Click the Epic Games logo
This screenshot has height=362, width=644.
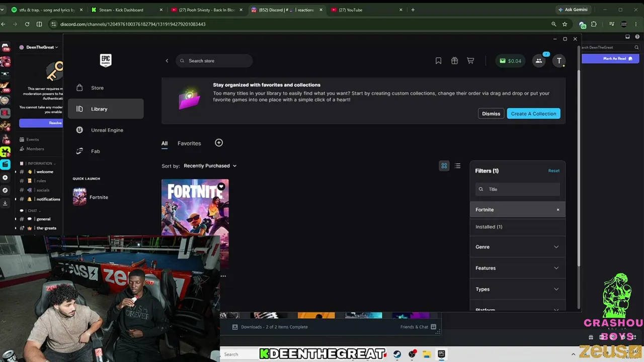(106, 60)
